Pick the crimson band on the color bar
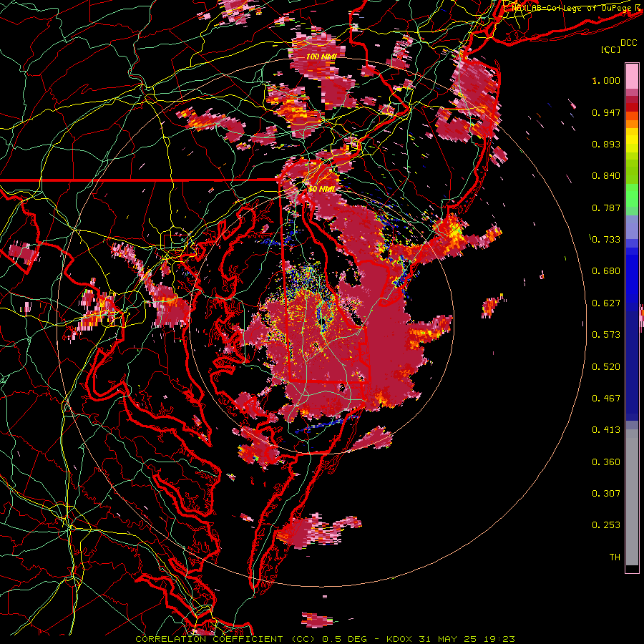Image resolution: width=644 pixels, height=644 pixels. [632, 99]
